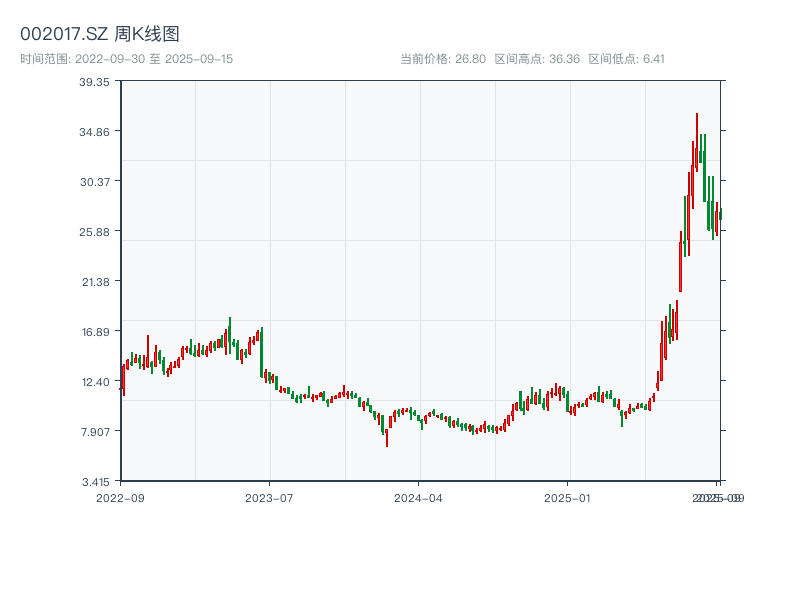Select the 2024-04 date axis label
The image size is (800, 600).
pyautogui.click(x=419, y=497)
